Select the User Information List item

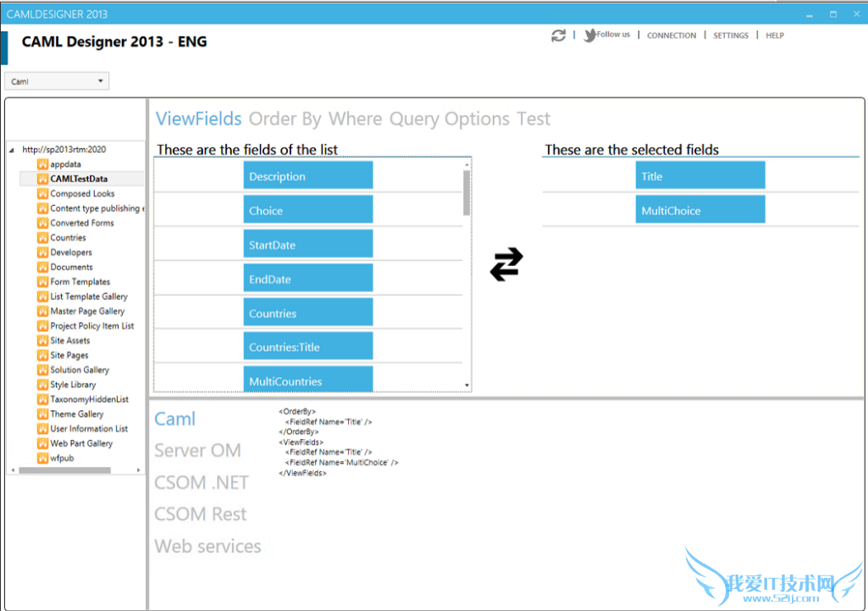(x=89, y=428)
